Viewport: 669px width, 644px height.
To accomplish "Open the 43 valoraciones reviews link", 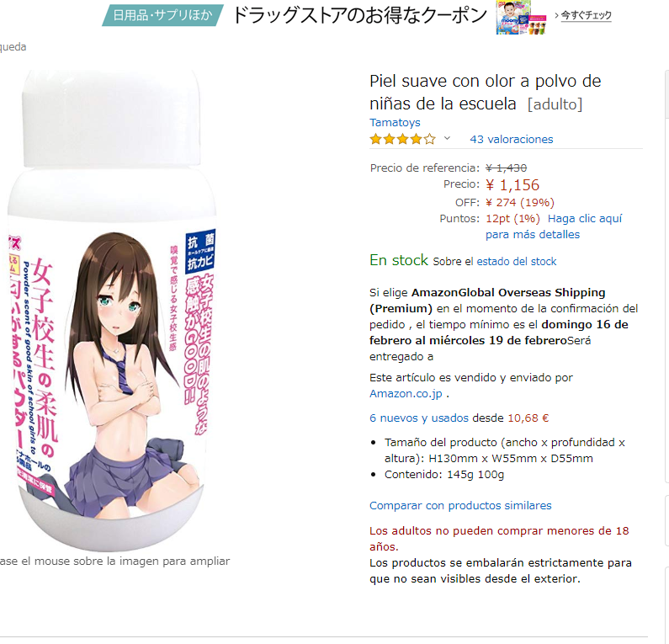I will [511, 139].
